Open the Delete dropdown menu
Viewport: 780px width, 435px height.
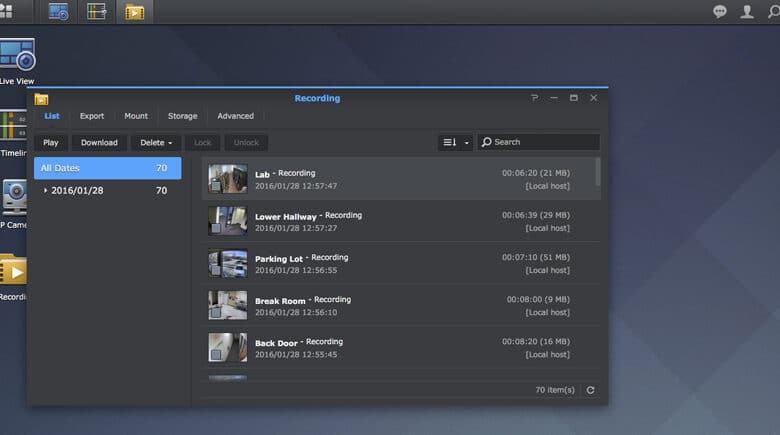(156, 142)
